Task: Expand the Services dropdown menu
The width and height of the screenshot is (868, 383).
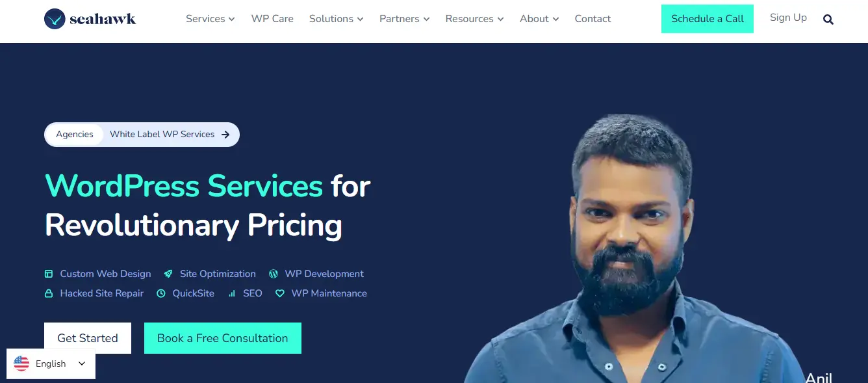Action: (x=210, y=19)
